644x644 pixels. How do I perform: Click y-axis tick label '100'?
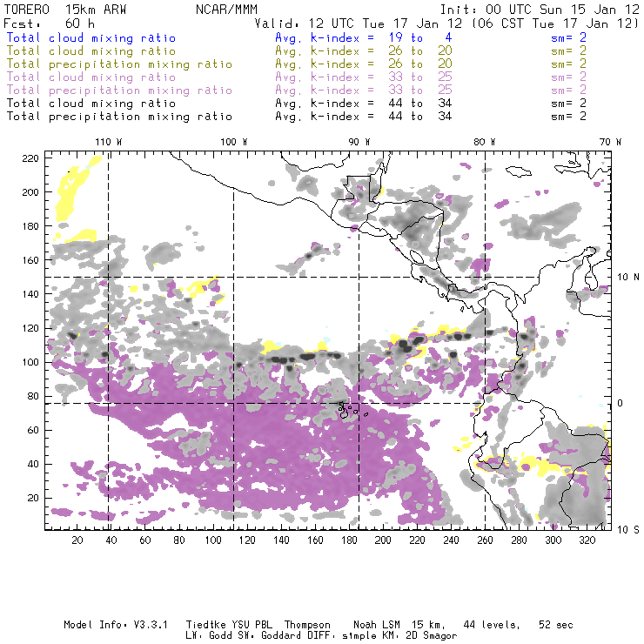pos(30,362)
